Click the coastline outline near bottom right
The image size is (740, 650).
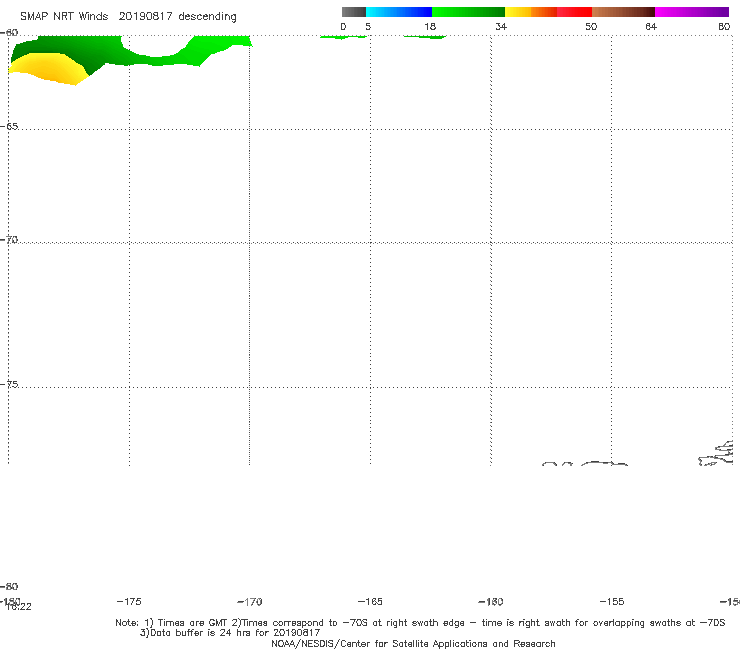pyautogui.click(x=716, y=454)
